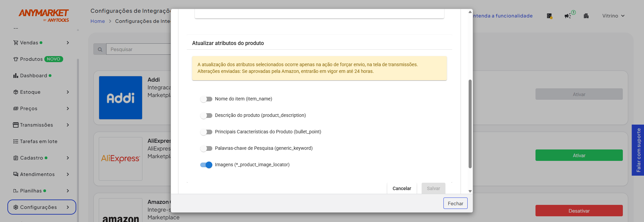The height and width of the screenshot is (222, 644).
Task: Open Tarefas em lote list icon
Action: [15, 141]
